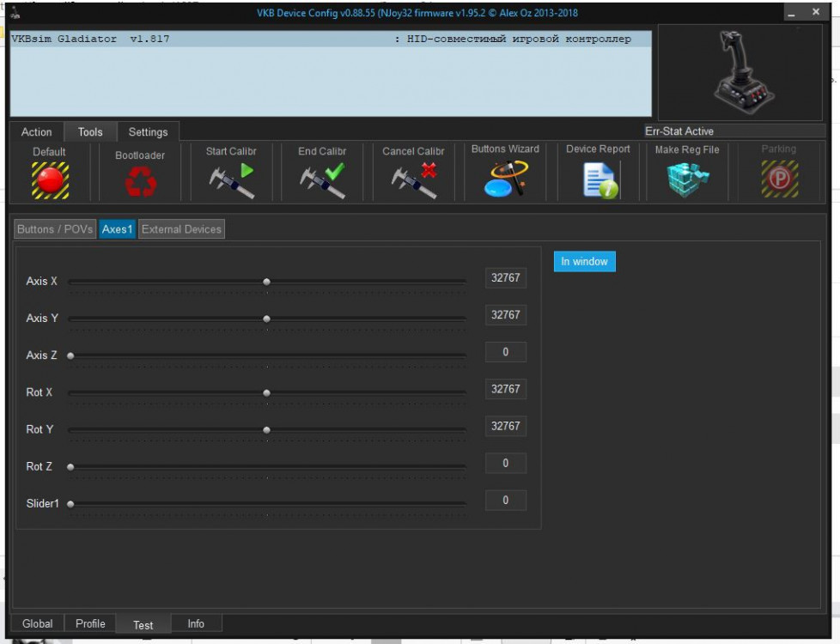The height and width of the screenshot is (644, 840).
Task: Click the Rot X slider handle
Action: pyautogui.click(x=266, y=393)
